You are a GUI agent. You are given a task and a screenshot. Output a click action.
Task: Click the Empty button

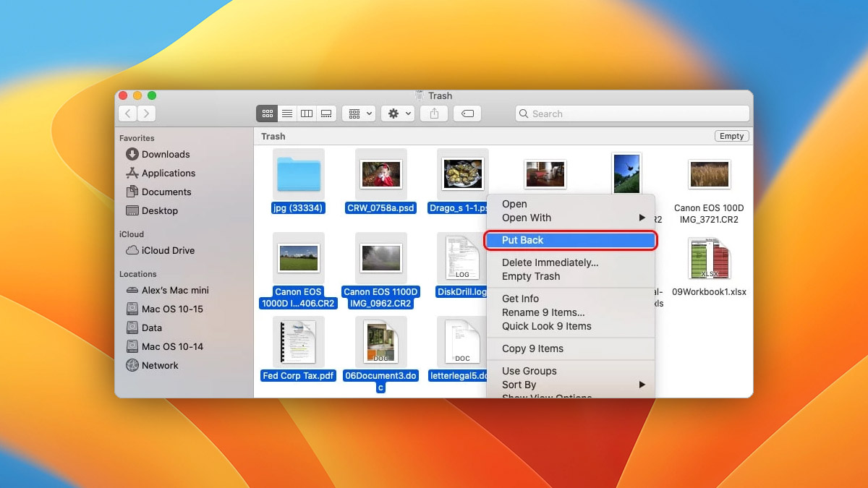point(731,136)
